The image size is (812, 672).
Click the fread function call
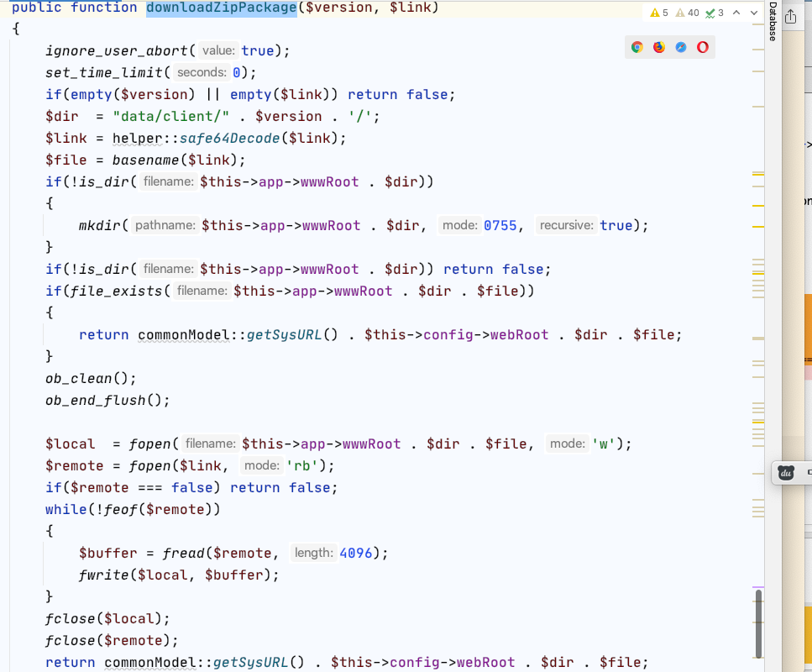(183, 554)
